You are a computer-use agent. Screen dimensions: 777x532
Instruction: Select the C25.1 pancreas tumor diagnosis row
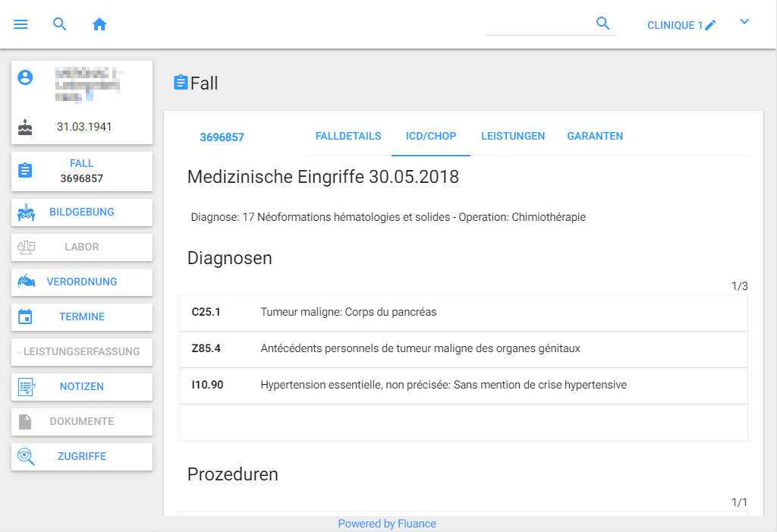pyautogui.click(x=463, y=312)
